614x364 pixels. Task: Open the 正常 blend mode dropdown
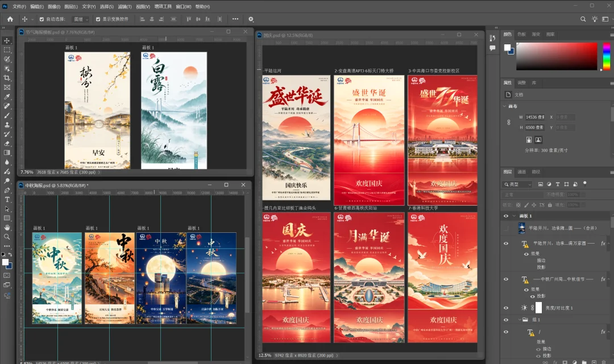point(523,194)
